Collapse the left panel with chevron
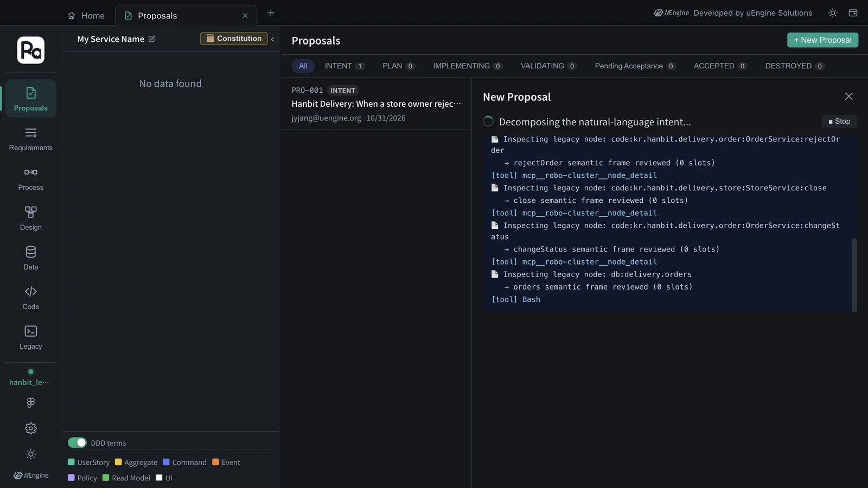Screen dimensions: 868x488 tap(272, 39)
